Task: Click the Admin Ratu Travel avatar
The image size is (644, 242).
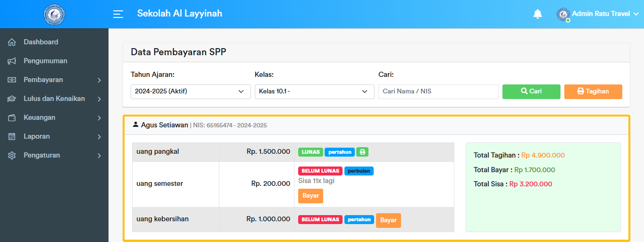Action: tap(563, 14)
